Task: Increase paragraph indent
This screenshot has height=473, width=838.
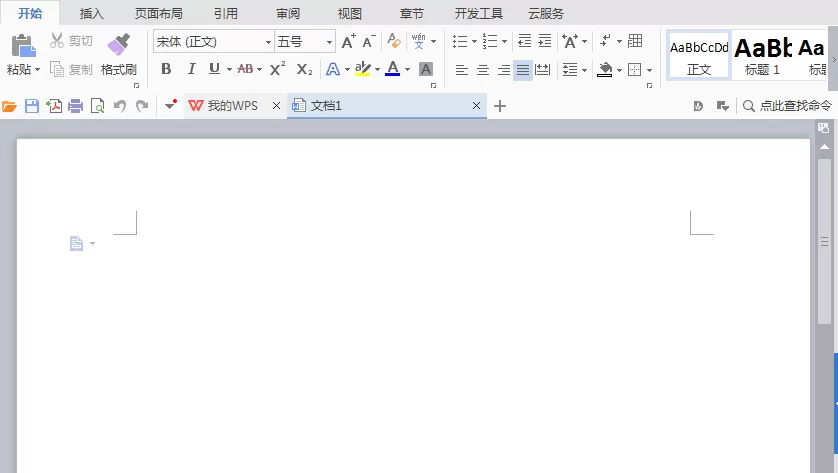Action: click(x=545, y=41)
